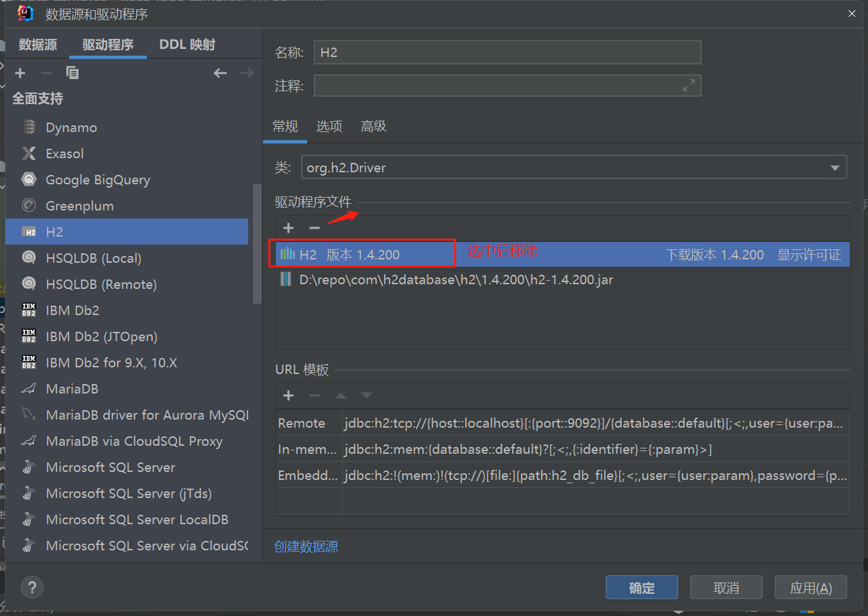Select the h2-1.4.200.jar file path row
Screen dimensions: 868x616
pos(562,280)
